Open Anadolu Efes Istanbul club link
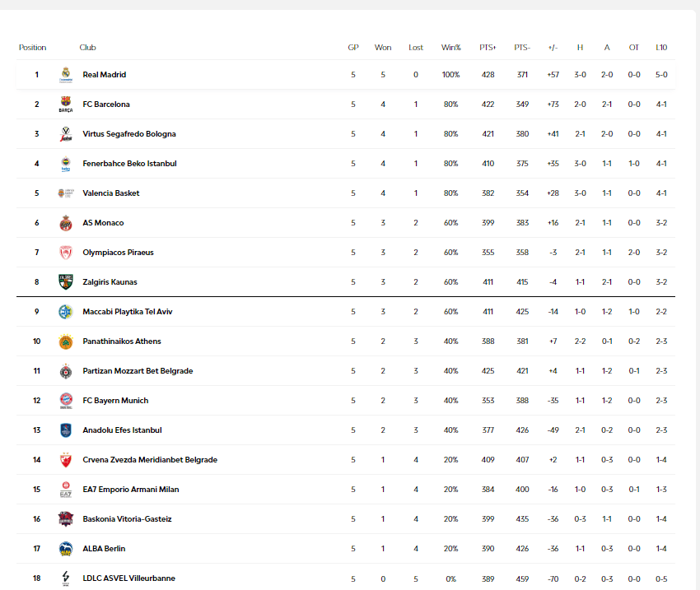700x590 pixels. coord(122,430)
